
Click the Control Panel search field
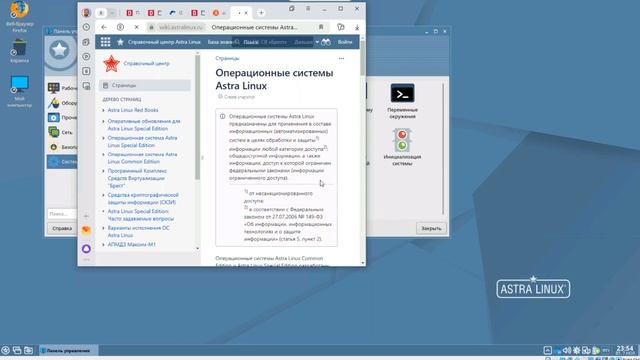pyautogui.click(x=62, y=214)
